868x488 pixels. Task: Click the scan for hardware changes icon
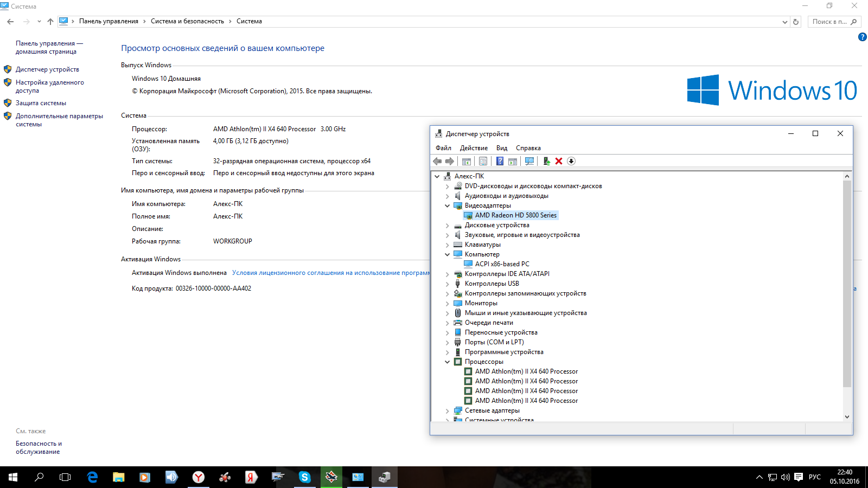click(529, 161)
